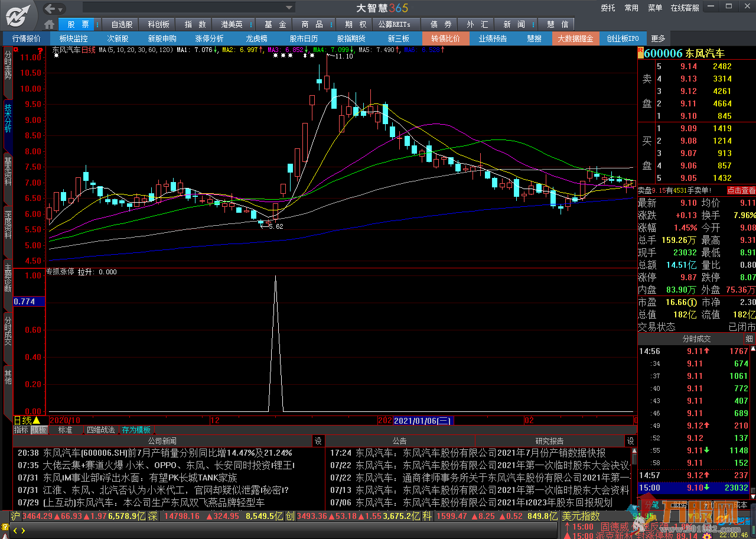Switch to 指数 tab
This screenshot has width=756, height=539.
(195, 24)
